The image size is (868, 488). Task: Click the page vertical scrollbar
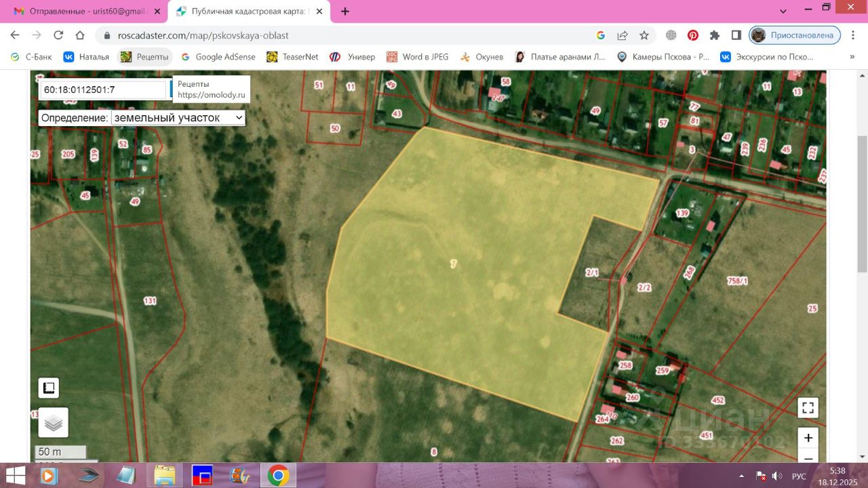tap(862, 202)
